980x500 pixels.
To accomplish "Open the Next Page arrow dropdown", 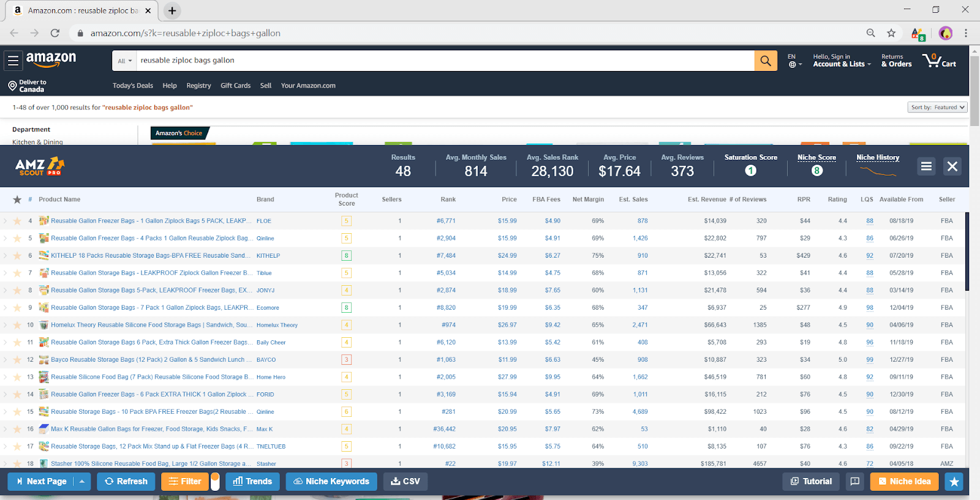I will point(82,482).
